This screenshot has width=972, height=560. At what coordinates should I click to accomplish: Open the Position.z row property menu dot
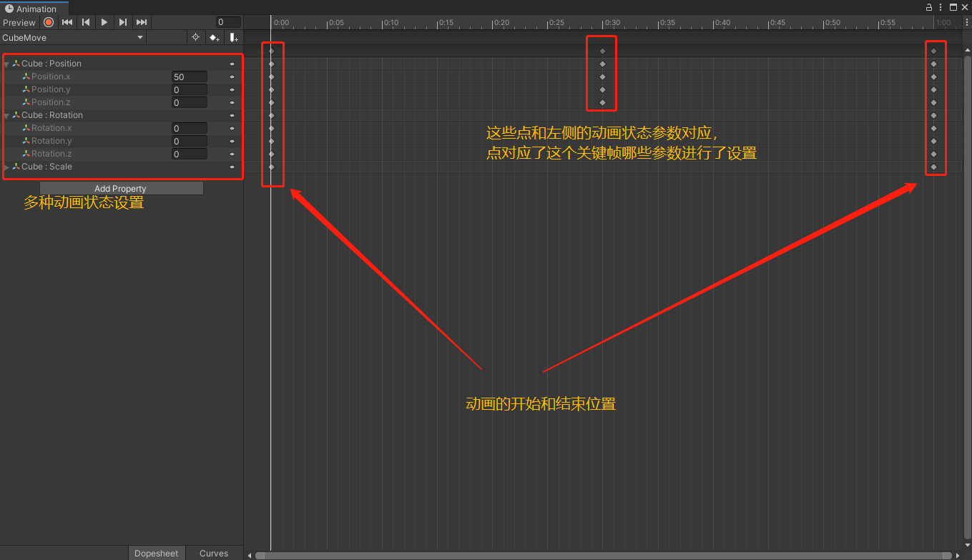coord(232,102)
